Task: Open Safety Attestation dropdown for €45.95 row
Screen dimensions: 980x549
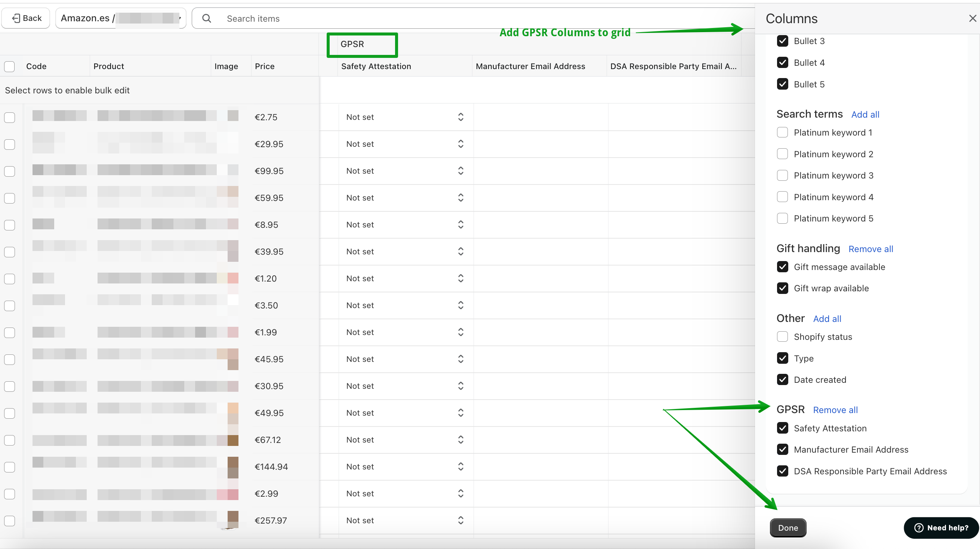Action: click(406, 359)
